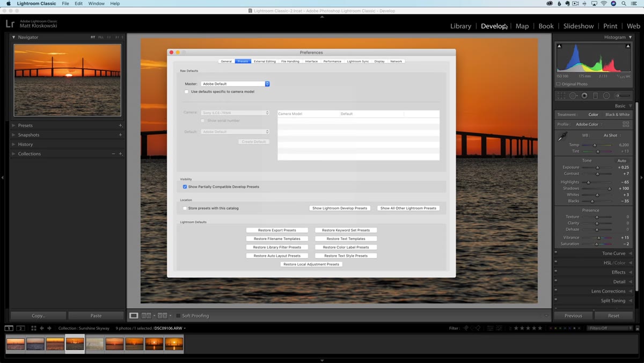The image size is (644, 363).
Task: Expand the Collections panel
Action: tap(14, 154)
